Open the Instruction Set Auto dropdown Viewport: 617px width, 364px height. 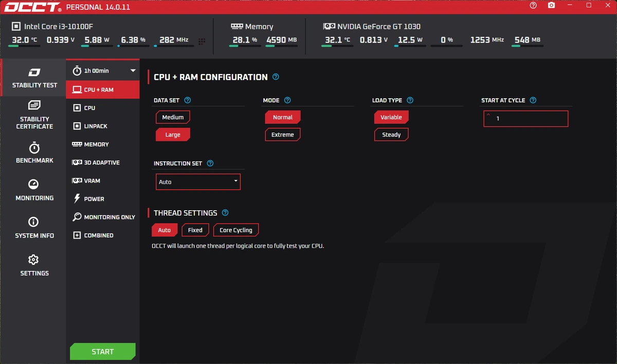198,182
